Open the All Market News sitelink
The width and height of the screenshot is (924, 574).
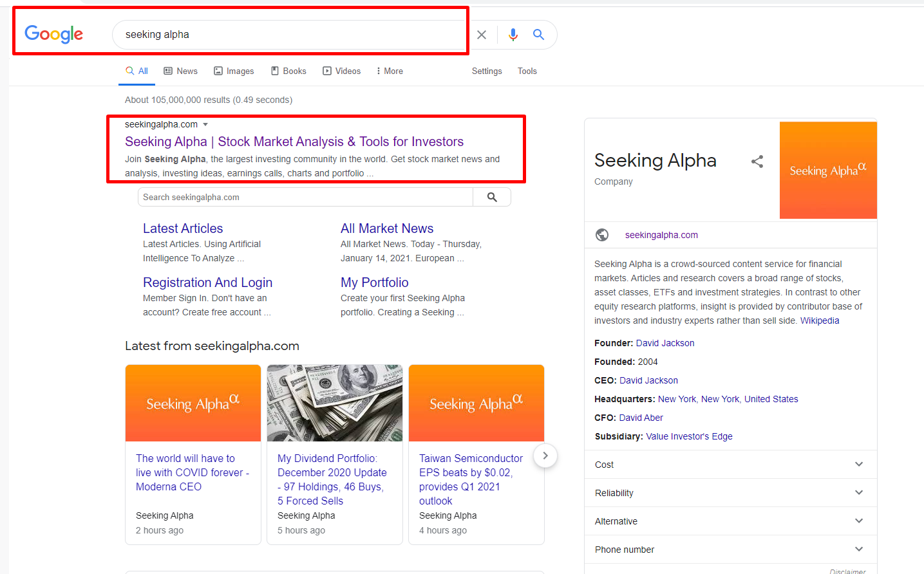[387, 228]
